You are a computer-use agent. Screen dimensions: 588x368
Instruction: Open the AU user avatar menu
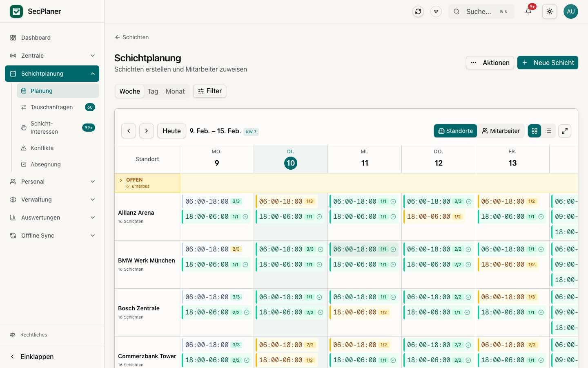(x=571, y=11)
